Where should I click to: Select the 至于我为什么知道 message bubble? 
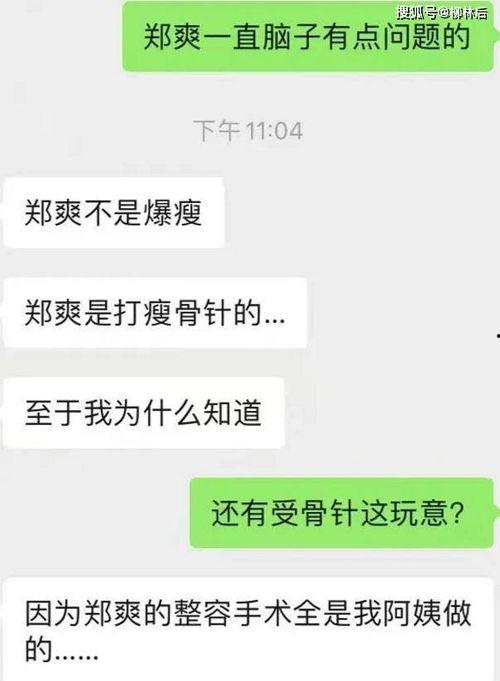click(144, 413)
